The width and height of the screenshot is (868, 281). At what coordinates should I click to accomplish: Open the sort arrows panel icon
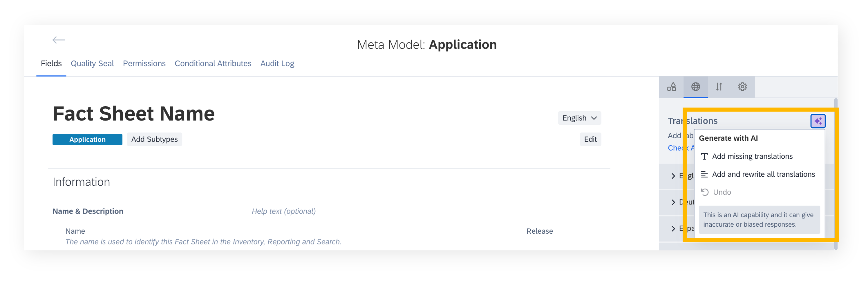719,87
